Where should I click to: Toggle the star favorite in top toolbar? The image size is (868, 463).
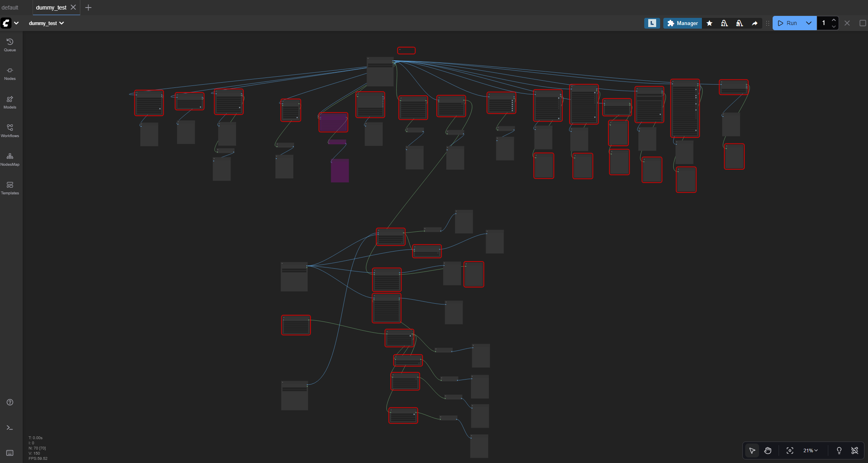point(709,23)
